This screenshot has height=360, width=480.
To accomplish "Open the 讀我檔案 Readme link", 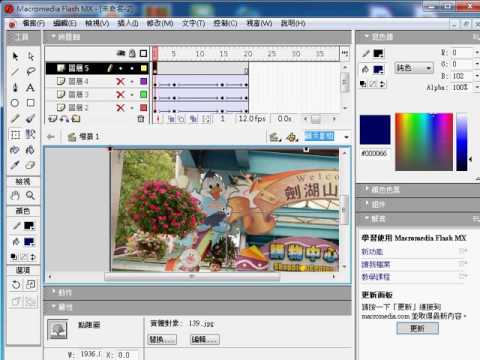I will coord(376,265).
